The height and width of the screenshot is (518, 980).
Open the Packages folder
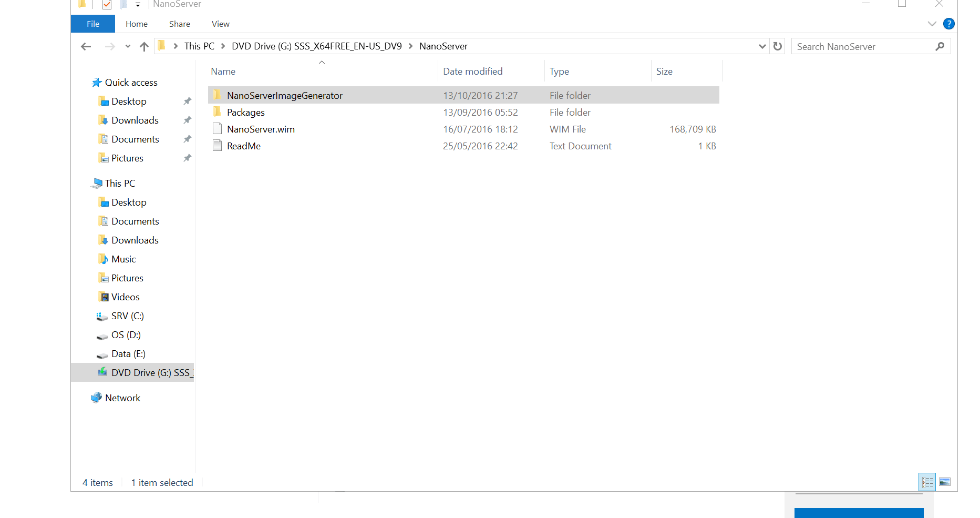245,112
